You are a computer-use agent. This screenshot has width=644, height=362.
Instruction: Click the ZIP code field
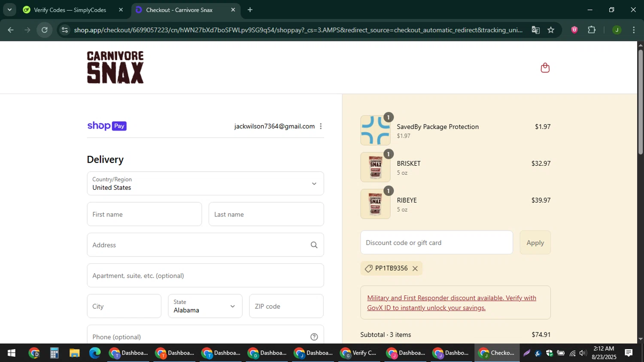(286, 306)
